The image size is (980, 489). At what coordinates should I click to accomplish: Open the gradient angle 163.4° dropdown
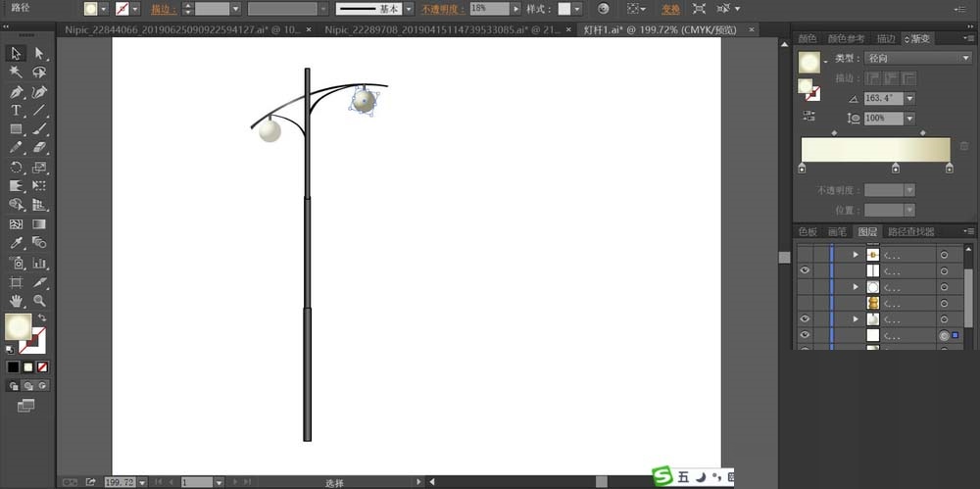(910, 98)
